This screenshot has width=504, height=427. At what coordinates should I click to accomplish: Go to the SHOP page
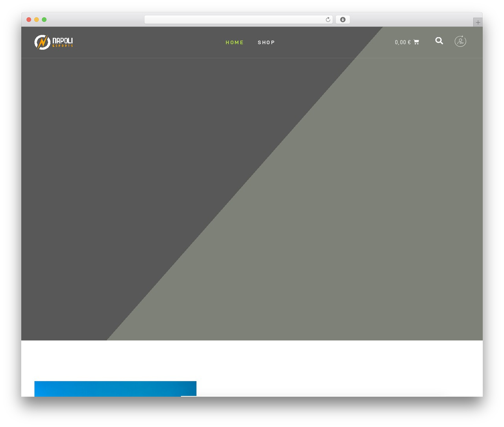coord(266,43)
